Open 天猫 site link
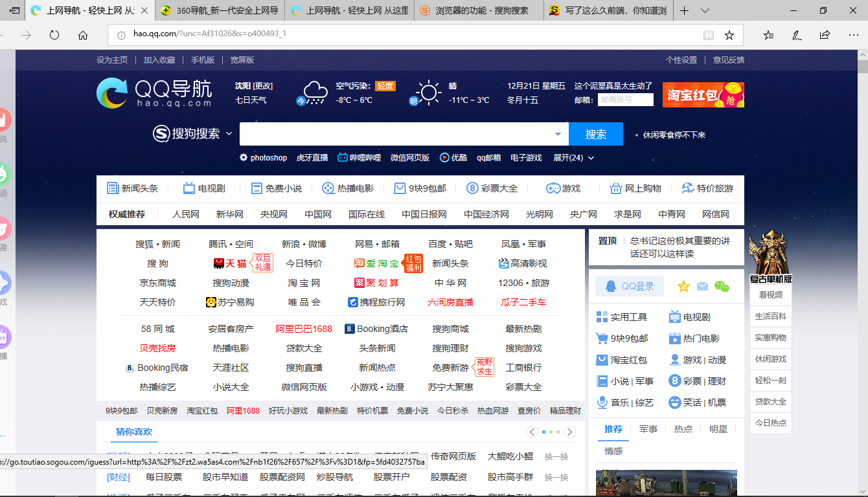 [x=230, y=263]
